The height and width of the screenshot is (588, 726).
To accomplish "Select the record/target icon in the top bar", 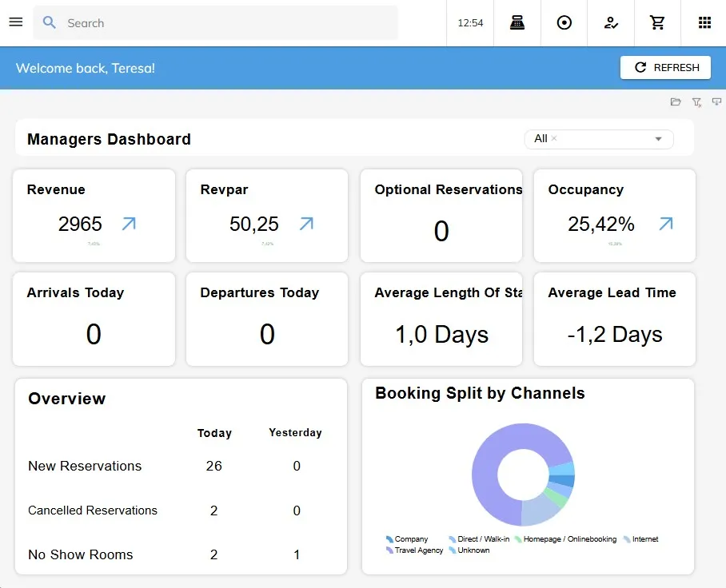I will (564, 22).
